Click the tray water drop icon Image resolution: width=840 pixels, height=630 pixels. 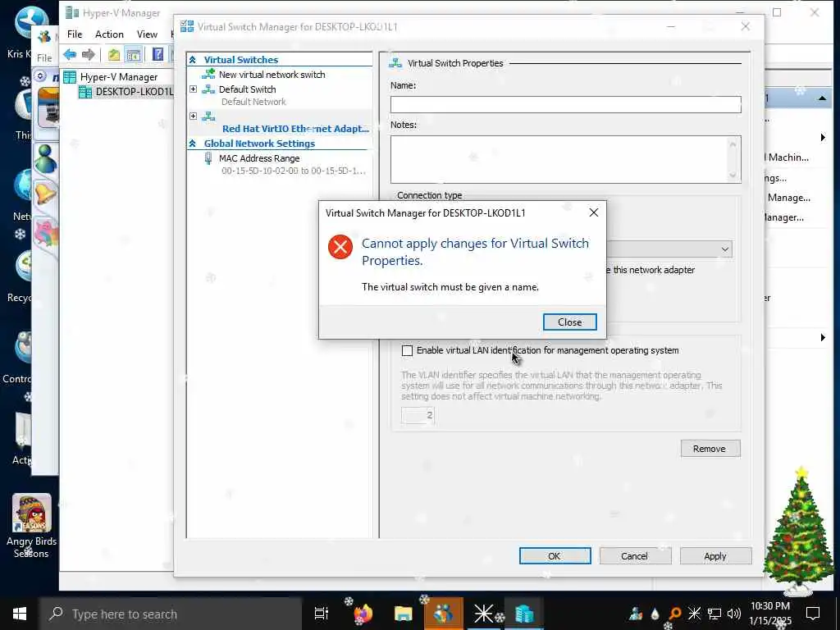point(655,614)
